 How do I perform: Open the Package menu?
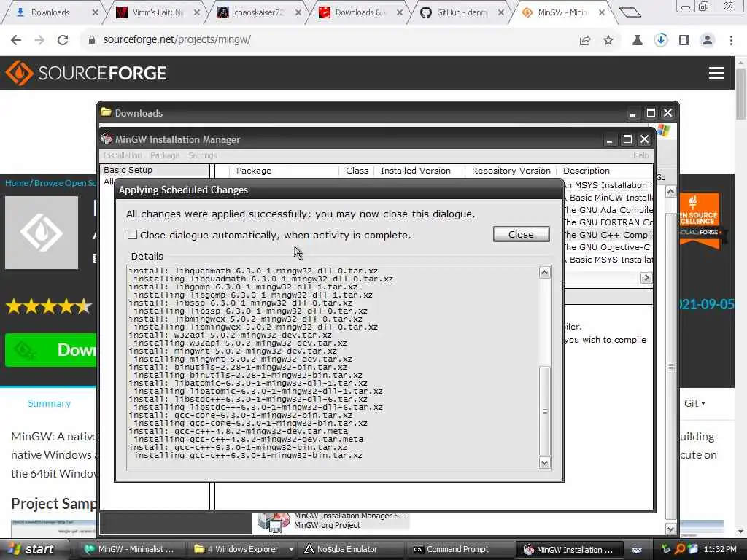tap(165, 155)
